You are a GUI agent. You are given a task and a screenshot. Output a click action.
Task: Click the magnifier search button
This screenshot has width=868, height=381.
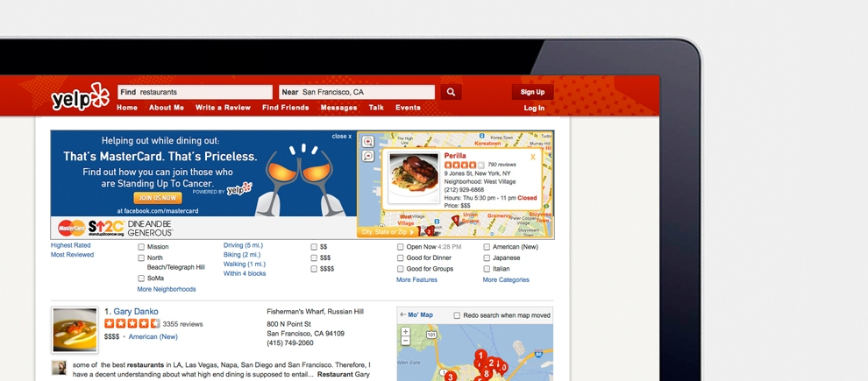pyautogui.click(x=452, y=92)
